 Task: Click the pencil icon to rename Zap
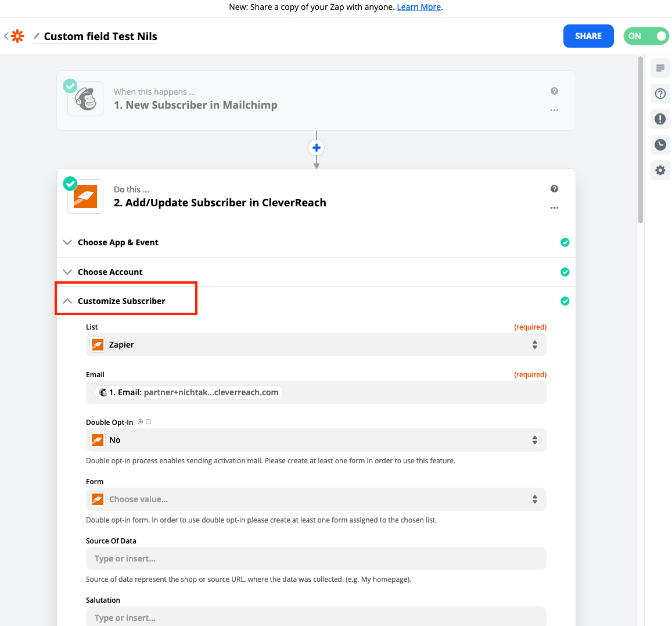[x=36, y=36]
